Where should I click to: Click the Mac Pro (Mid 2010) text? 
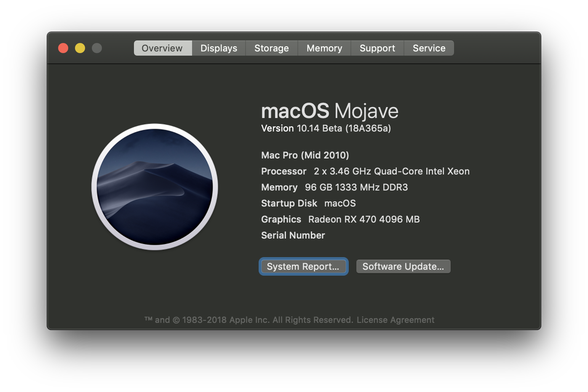point(305,155)
